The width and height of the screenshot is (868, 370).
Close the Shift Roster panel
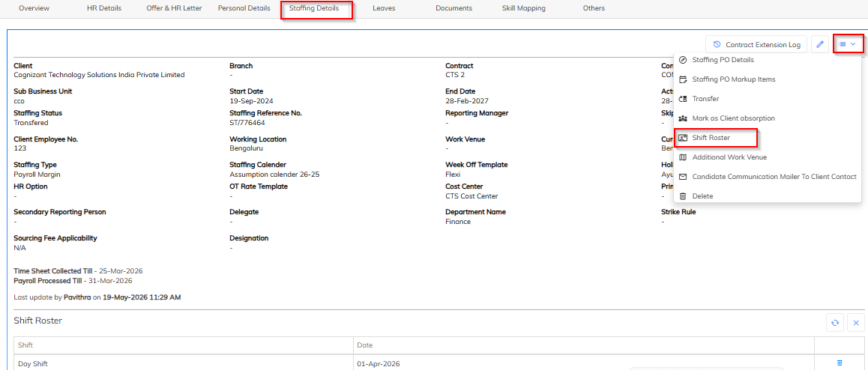click(x=856, y=323)
